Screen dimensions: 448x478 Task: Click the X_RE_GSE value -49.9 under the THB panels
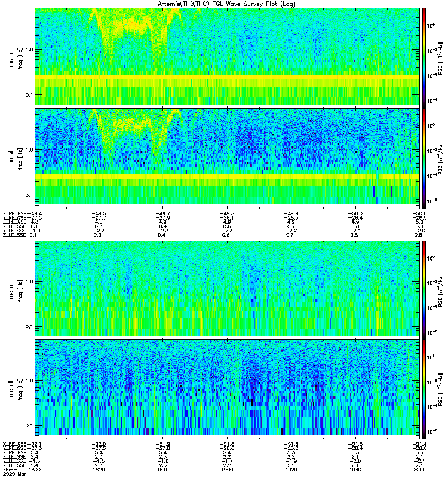click(x=291, y=214)
